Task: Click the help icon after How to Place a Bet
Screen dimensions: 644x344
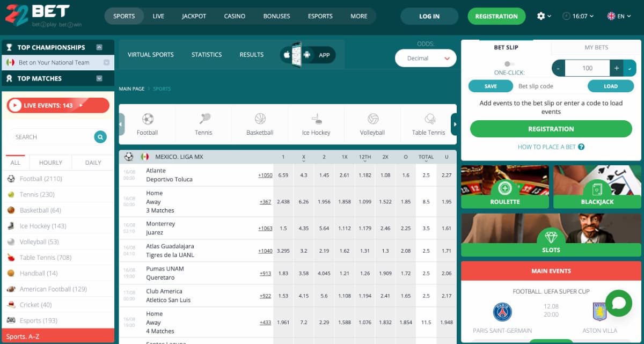Action: (581, 147)
